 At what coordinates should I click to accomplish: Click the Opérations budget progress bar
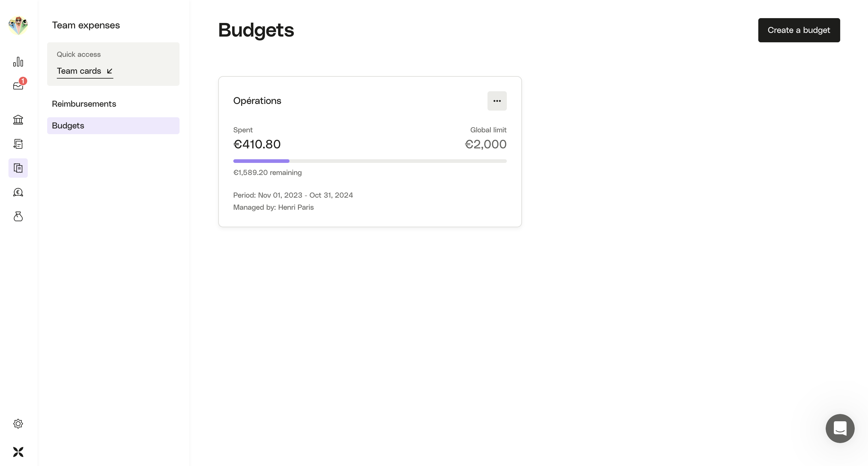[x=370, y=161]
